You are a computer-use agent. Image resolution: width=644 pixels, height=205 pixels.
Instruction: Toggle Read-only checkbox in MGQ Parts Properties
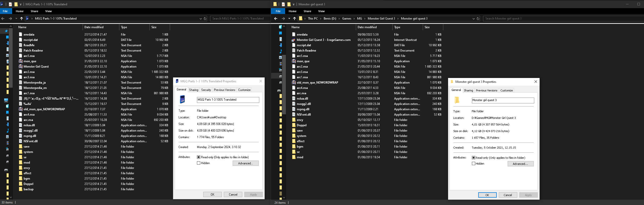[198, 157]
